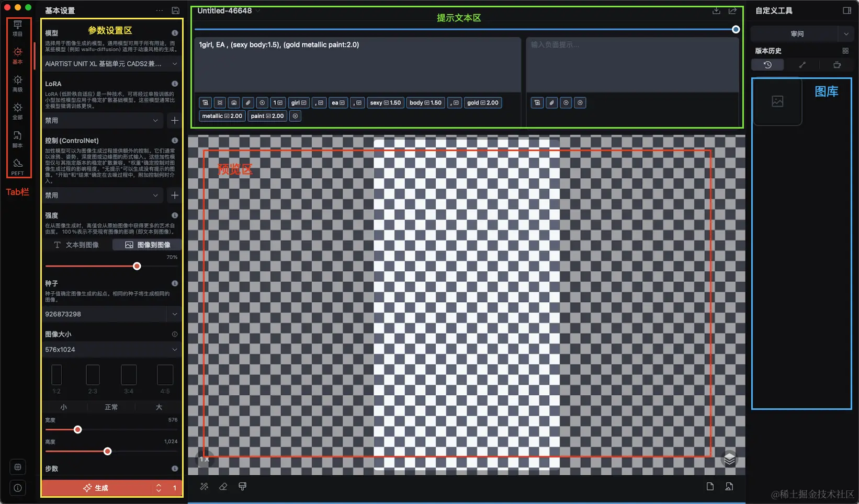The height and width of the screenshot is (504, 859).
Task: Add a new LoRA with the plus button
Action: pos(175,120)
